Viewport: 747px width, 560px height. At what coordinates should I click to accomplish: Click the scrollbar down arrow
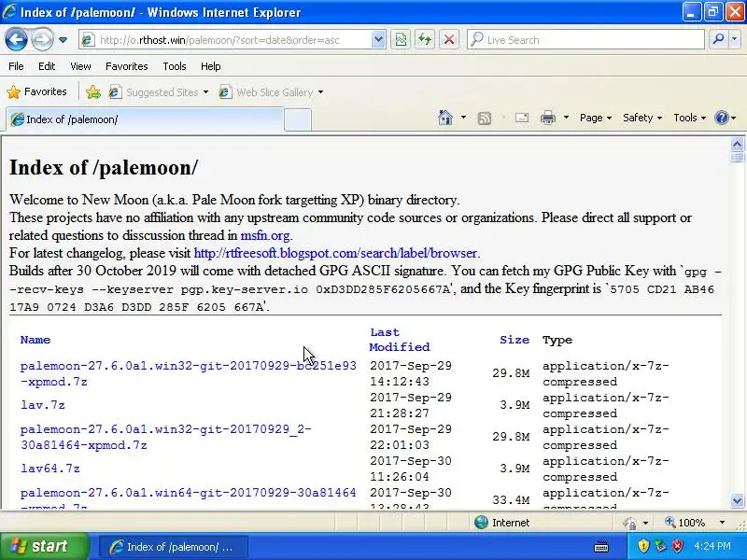coord(737,500)
